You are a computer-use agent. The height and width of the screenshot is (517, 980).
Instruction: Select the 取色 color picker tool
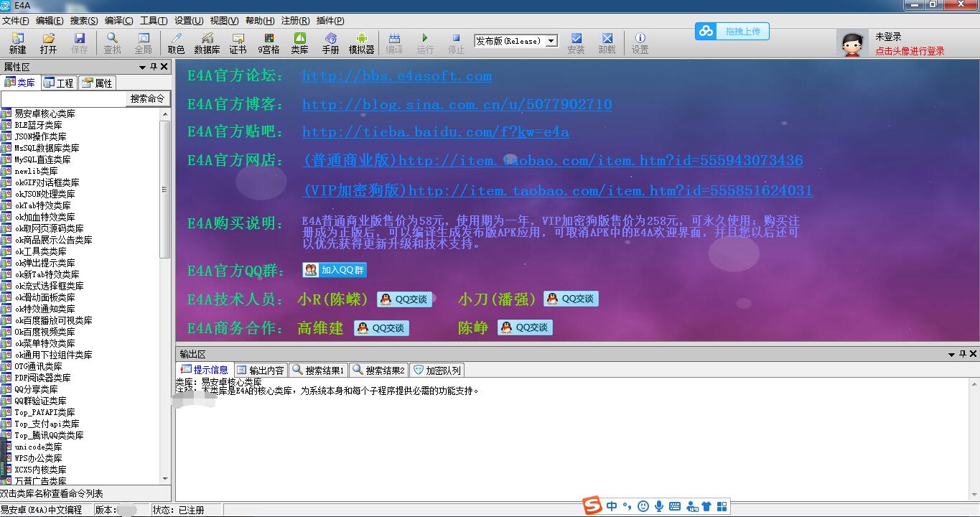[176, 43]
